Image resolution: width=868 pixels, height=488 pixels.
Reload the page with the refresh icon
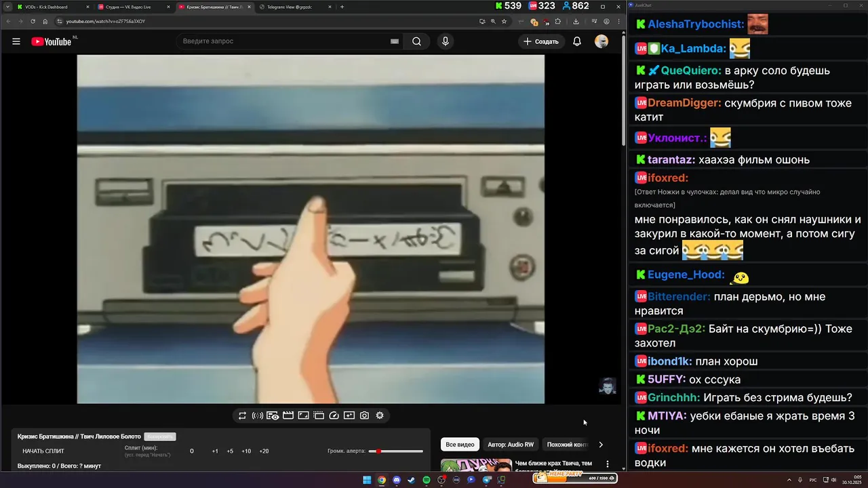[x=33, y=21]
